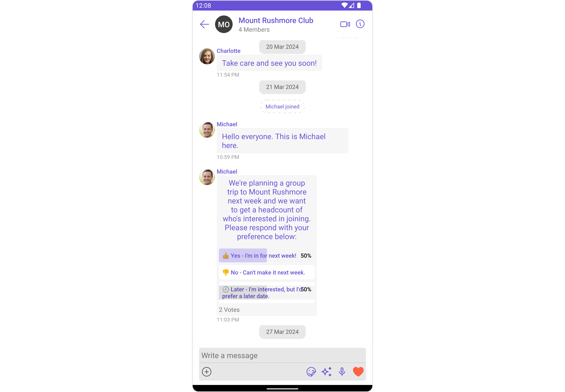565x392 pixels.
Task: Start a video call with the group
Action: click(345, 24)
